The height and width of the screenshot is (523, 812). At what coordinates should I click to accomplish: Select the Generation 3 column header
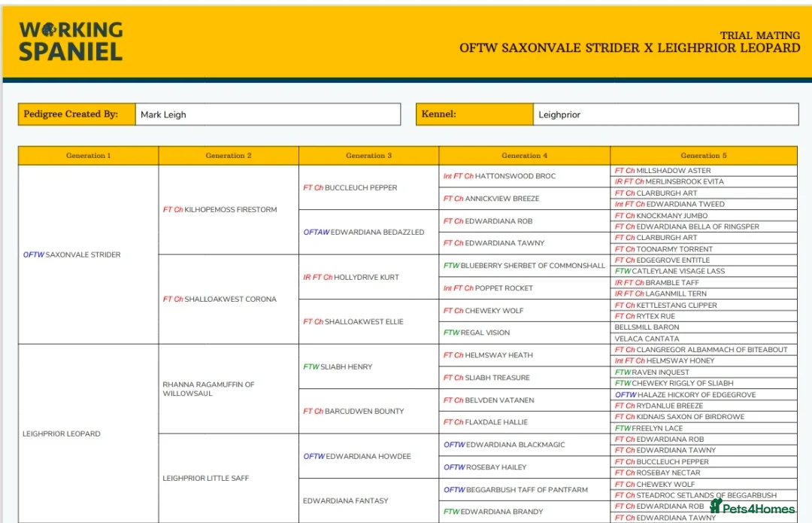368,156
